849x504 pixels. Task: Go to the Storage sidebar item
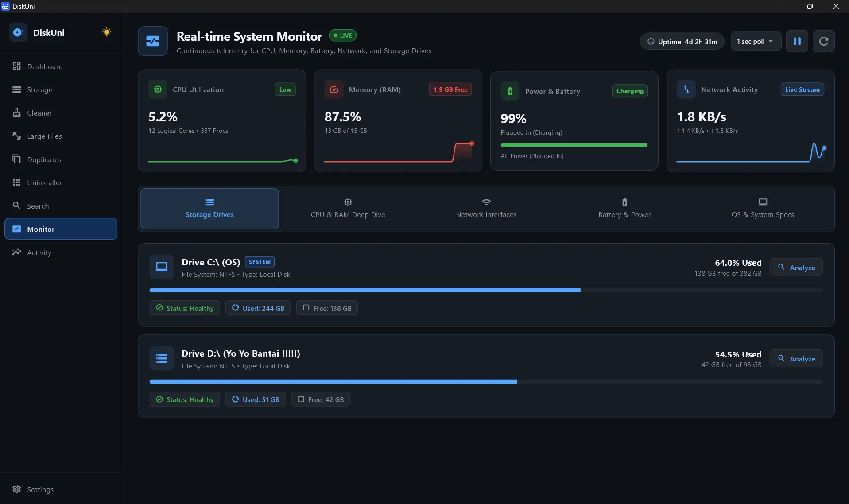click(61, 89)
